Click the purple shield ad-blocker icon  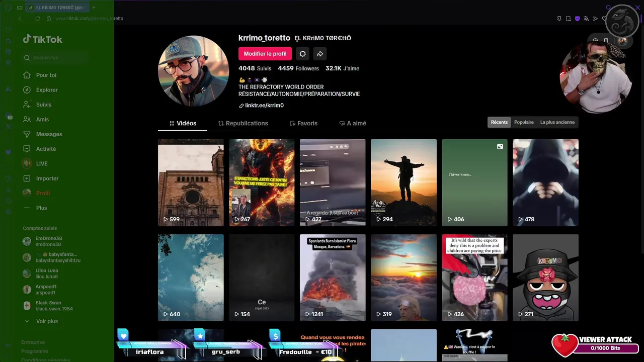point(577,19)
